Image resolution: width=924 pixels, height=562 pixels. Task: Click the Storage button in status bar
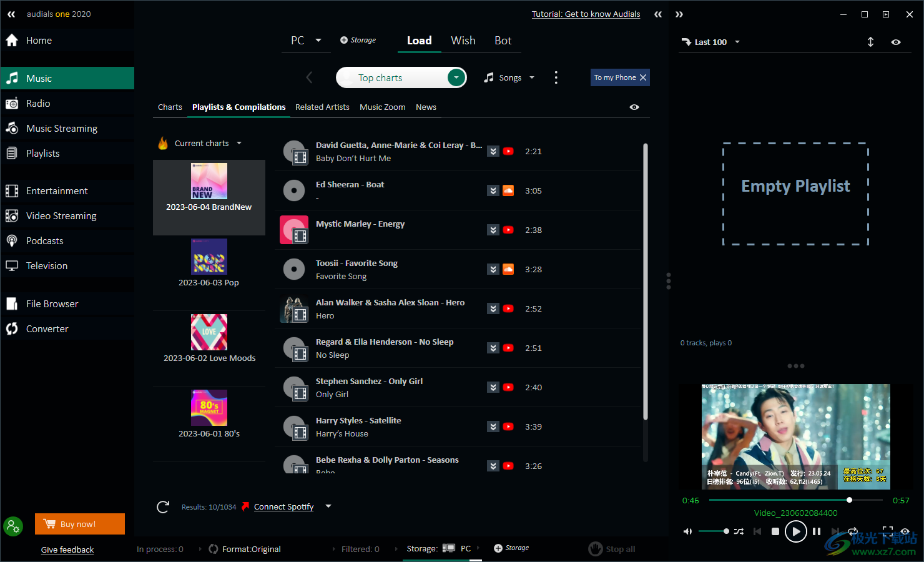511,548
